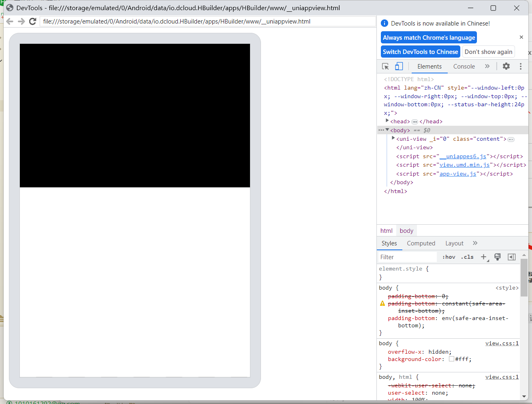Show more style pane tabs

[475, 243]
